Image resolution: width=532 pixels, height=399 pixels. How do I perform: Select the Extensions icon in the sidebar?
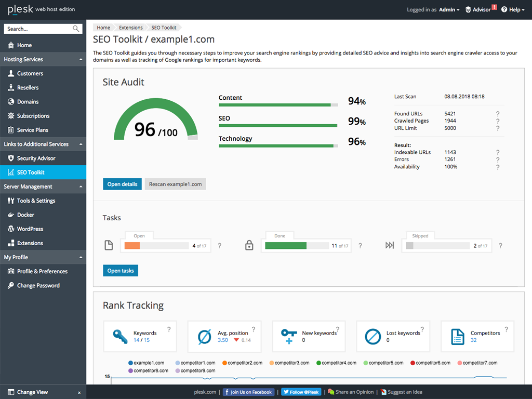pos(11,243)
